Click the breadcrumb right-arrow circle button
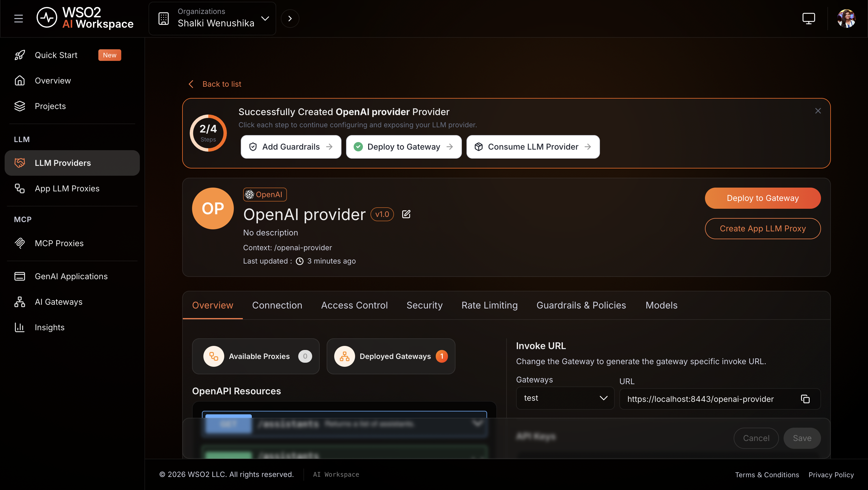This screenshot has height=490, width=868. [290, 19]
